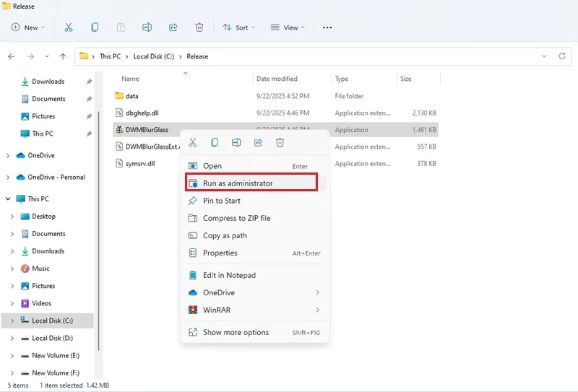Collapse the This PC tree node

coord(8,199)
